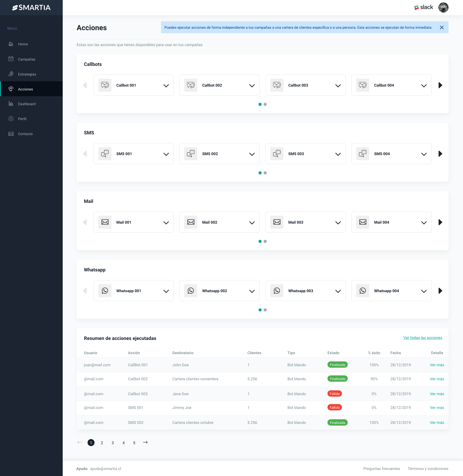The width and height of the screenshot is (463, 476).
Task: Expand the Callbot 002 dropdown
Action: click(252, 85)
